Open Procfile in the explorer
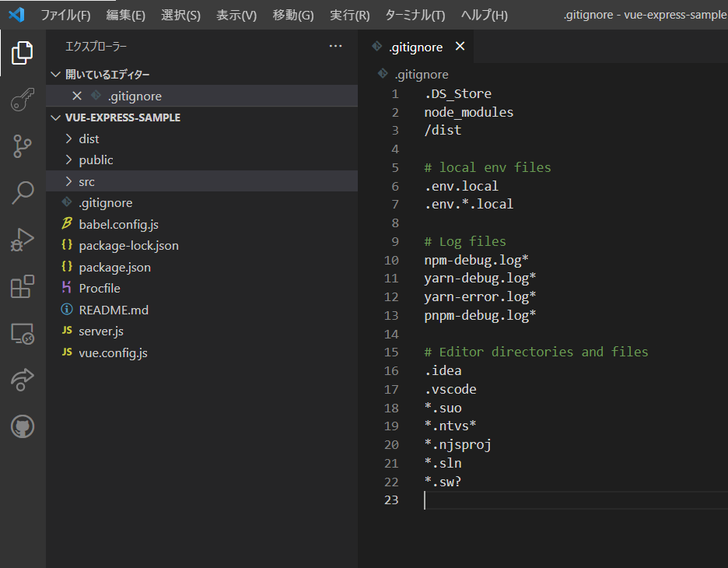 point(201,289)
